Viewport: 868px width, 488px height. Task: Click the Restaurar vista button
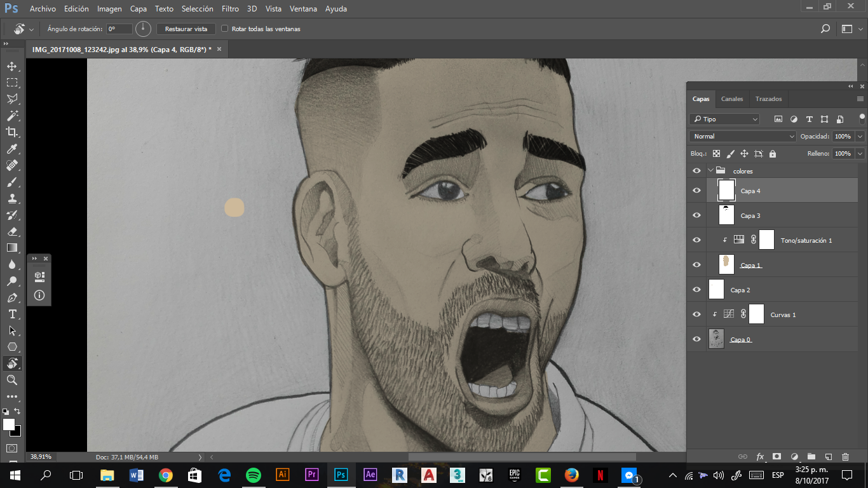pyautogui.click(x=186, y=29)
